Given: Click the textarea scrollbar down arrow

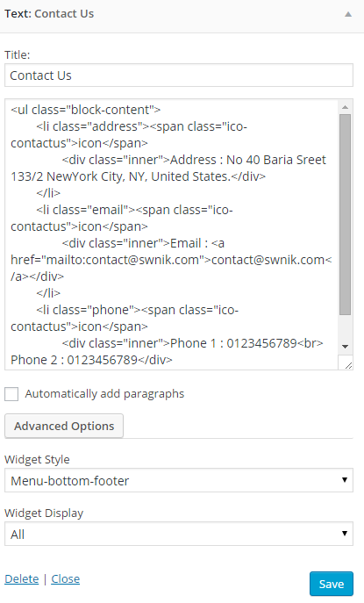Looking at the screenshot, I should click(345, 347).
